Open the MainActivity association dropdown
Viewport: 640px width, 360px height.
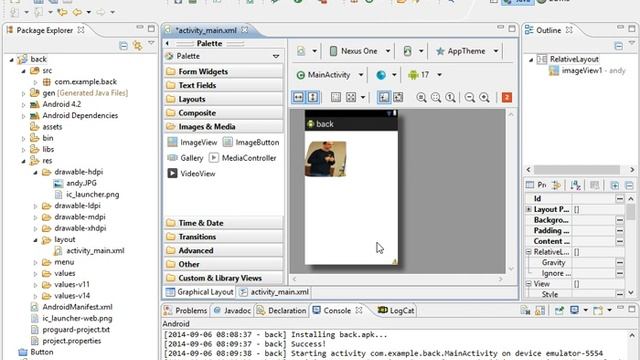click(329, 75)
